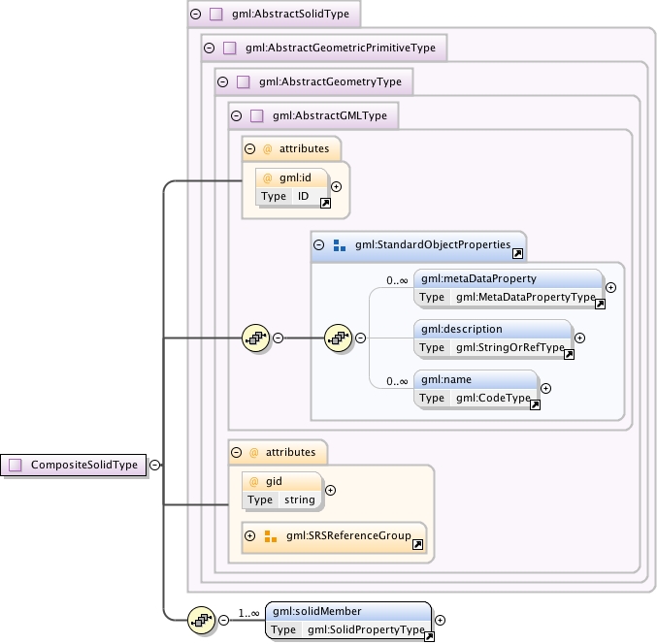Click the 0..∞ cardinality label of gml:metaDataProperty
This screenshot has height=644, width=657.
pyautogui.click(x=397, y=280)
